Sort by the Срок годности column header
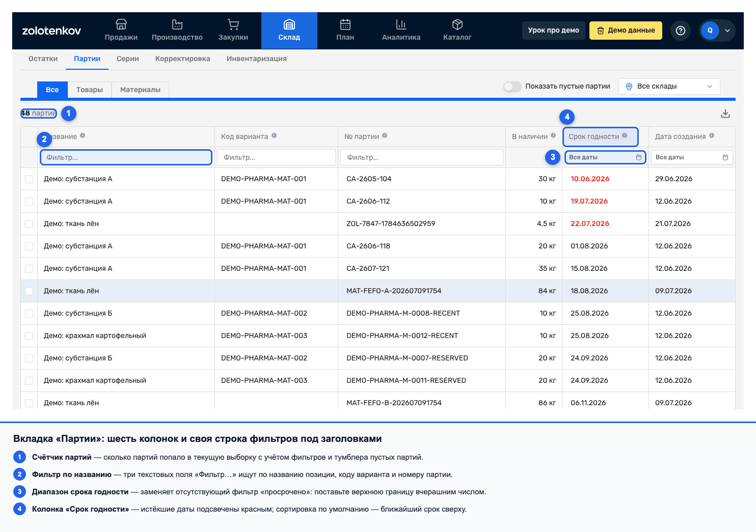Viewport: 756px width, 532px height. (x=594, y=136)
